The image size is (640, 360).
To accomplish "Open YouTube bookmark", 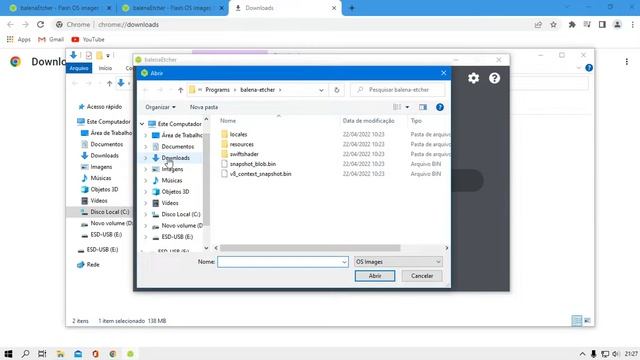I will [88, 39].
